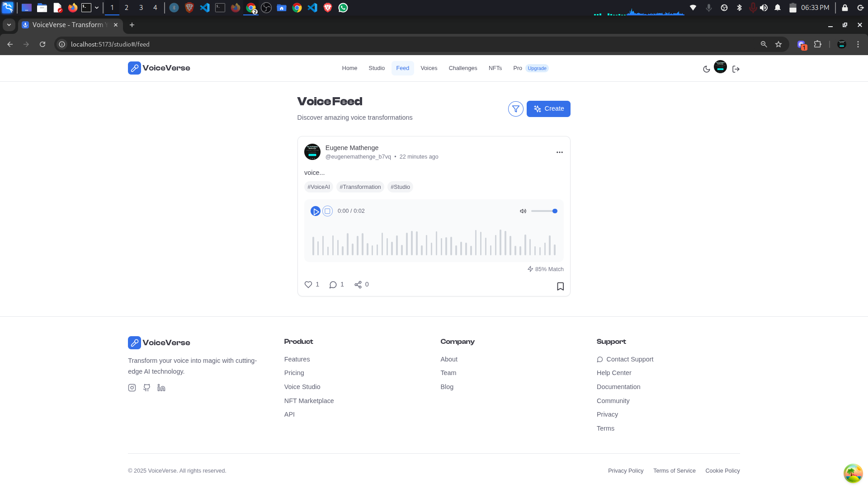Open the Chrome three-dot menu
This screenshot has width=868, height=488.
click(x=858, y=44)
